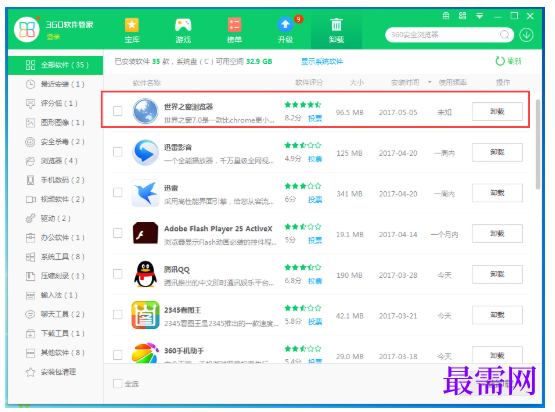Screen dimensions: 555x412
Task: Select 聊天工具 (2) category
Action: tap(56, 314)
